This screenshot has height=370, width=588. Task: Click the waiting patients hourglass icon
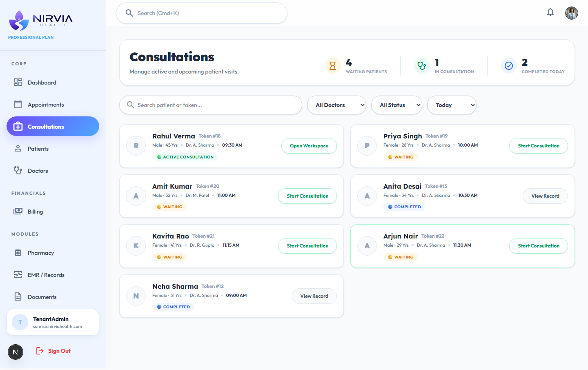[333, 65]
